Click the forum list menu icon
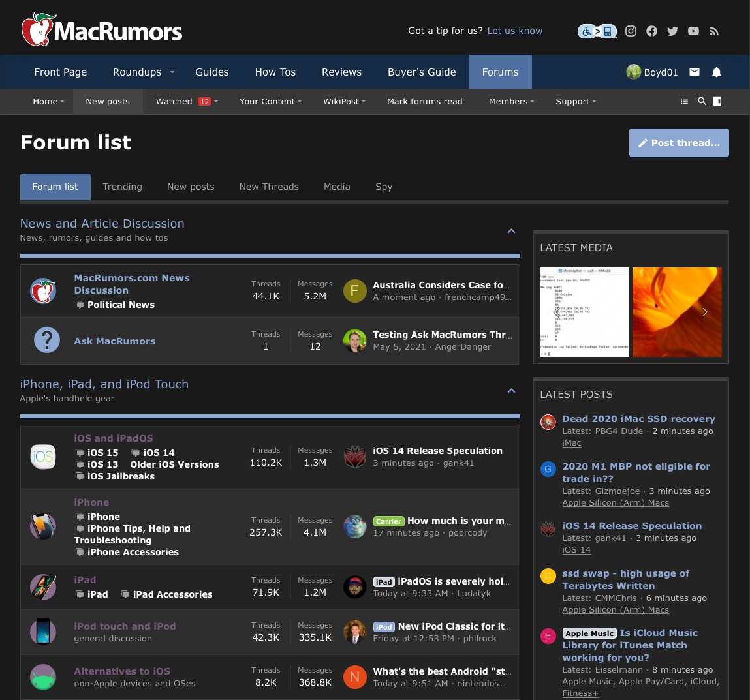The image size is (750, 700). (x=685, y=101)
